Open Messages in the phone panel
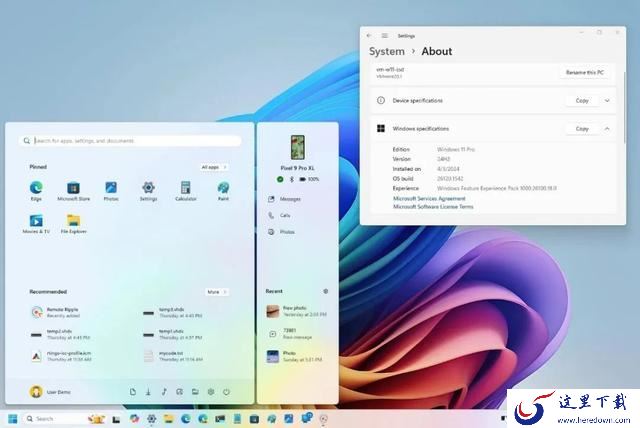The height and width of the screenshot is (428, 640). click(x=285, y=199)
